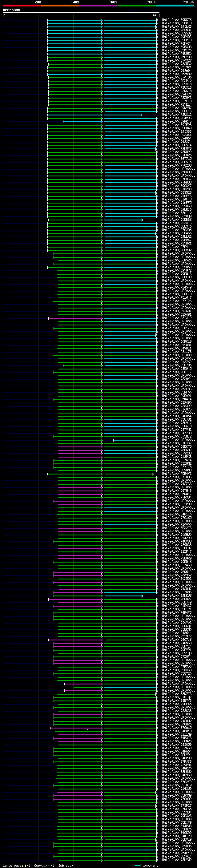Select hit UniRef100_P51647

(x=177, y=297)
